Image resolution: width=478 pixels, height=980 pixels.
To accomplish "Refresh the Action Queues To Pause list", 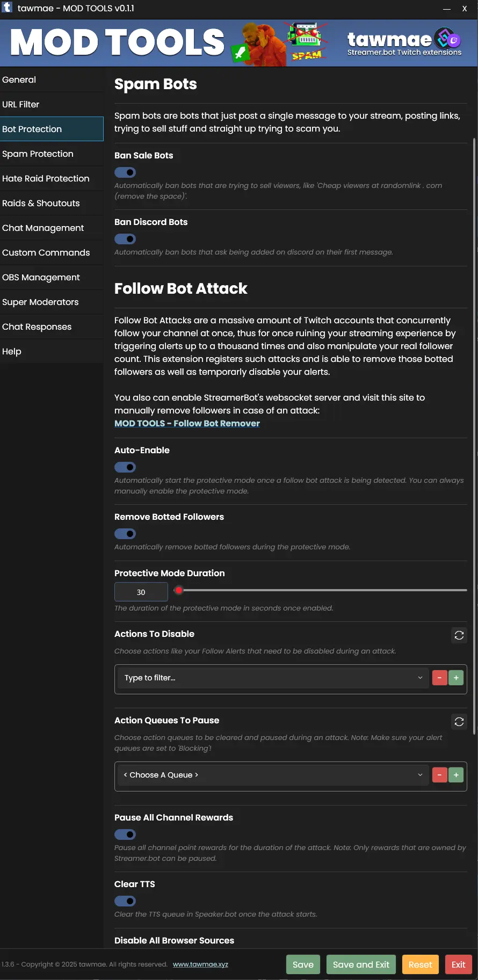I will (x=459, y=722).
